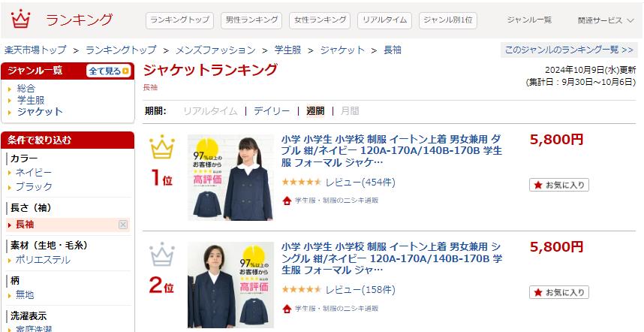
Task: Click the red house shop icon for second item
Action: [287, 309]
